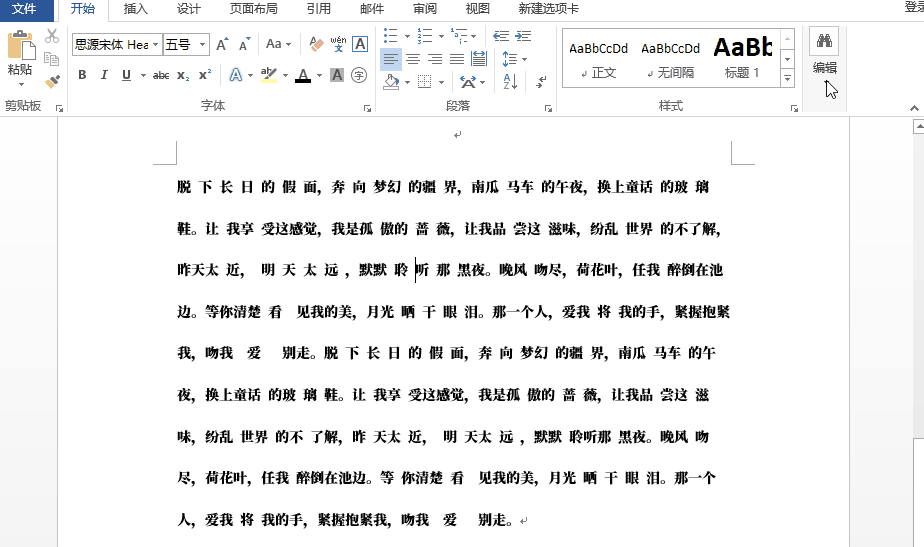924x547 pixels.
Task: Toggle Bold formatting
Action: point(82,75)
